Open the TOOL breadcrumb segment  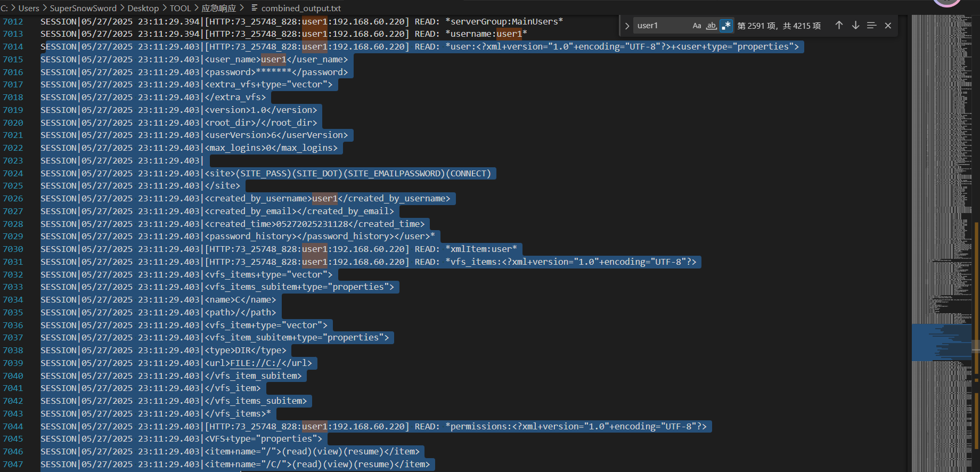[180, 9]
